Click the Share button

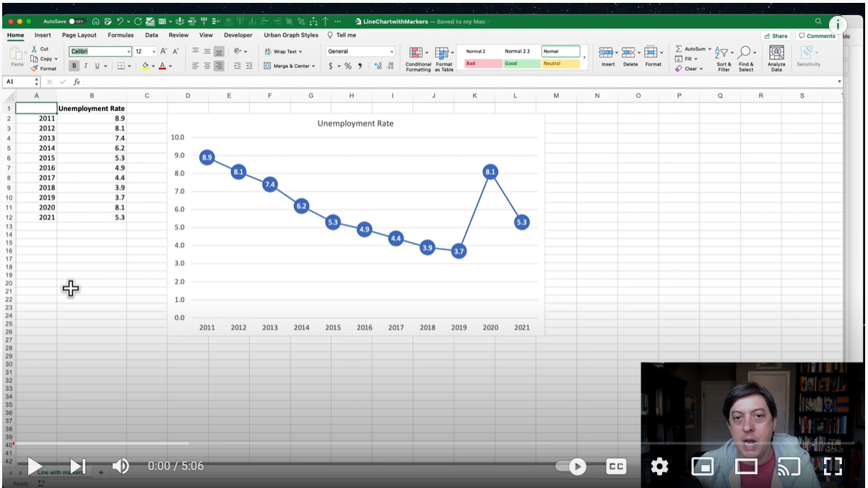pos(776,35)
